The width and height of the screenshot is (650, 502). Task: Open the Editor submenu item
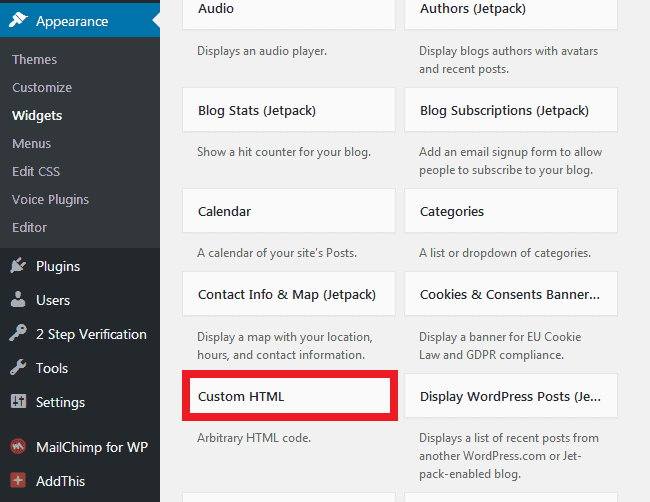[29, 227]
